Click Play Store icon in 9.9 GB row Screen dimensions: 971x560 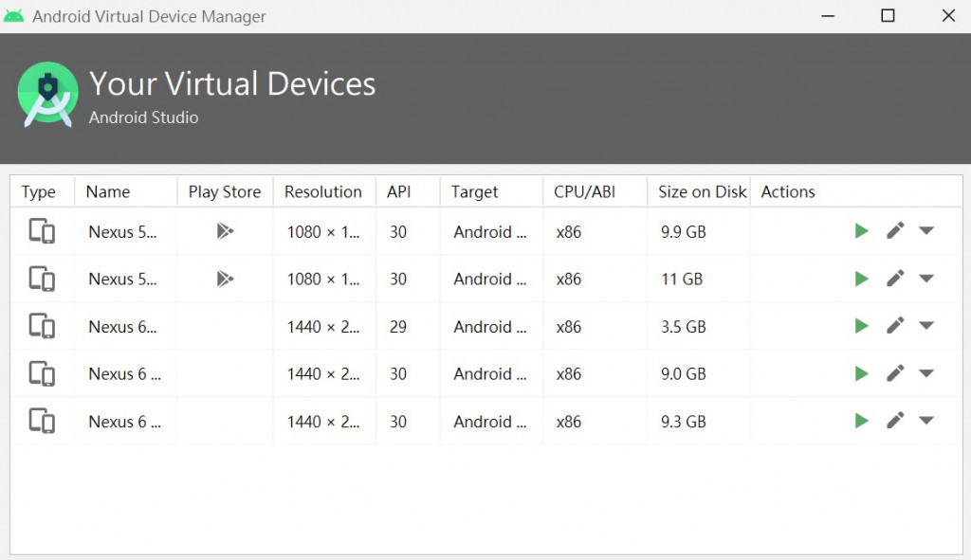pyautogui.click(x=225, y=231)
